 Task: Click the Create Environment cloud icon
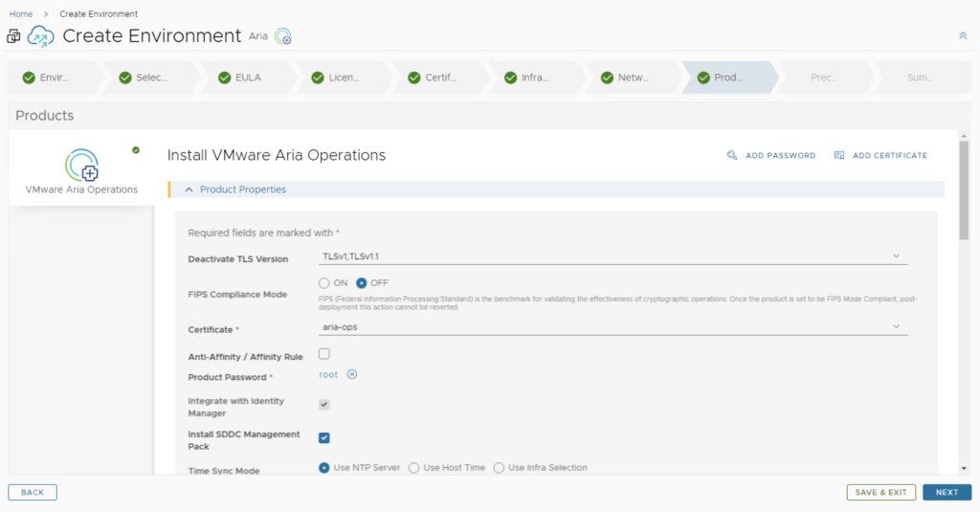pyautogui.click(x=40, y=36)
